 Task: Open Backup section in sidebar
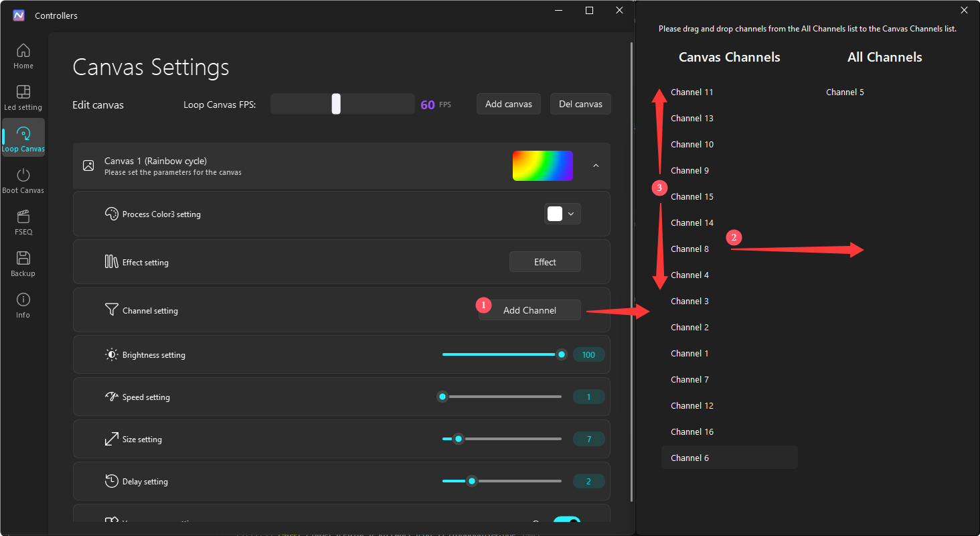(23, 264)
